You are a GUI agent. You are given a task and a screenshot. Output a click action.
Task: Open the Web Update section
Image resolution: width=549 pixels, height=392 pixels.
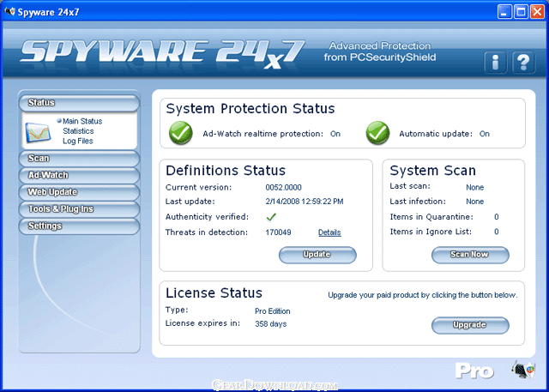pos(79,192)
